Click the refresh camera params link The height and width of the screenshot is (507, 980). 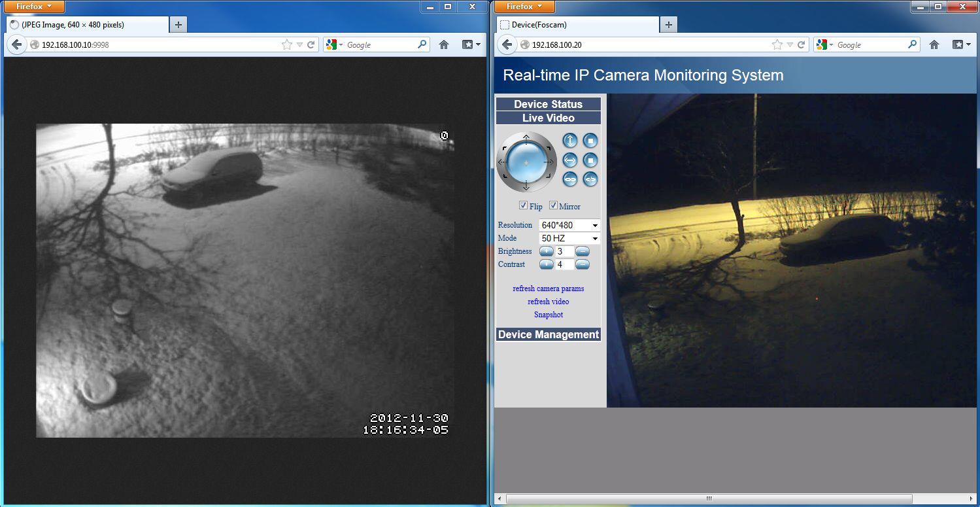[548, 288]
